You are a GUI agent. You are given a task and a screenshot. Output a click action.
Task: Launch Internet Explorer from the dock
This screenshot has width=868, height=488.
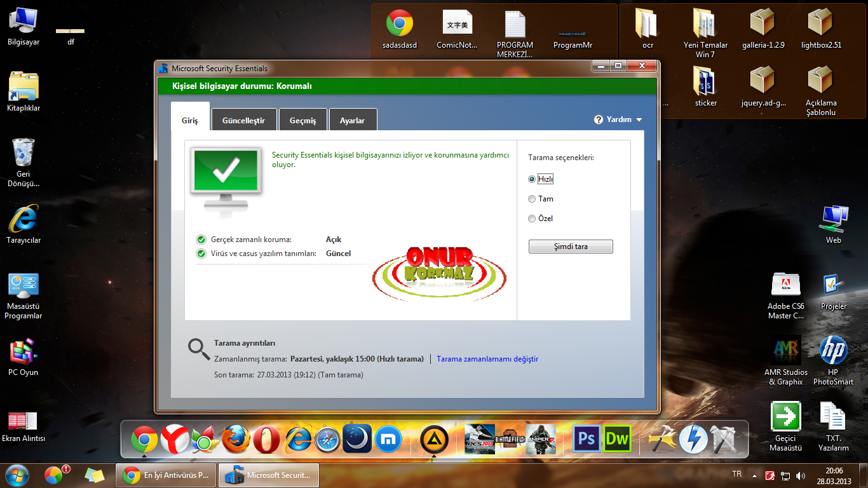(297, 439)
